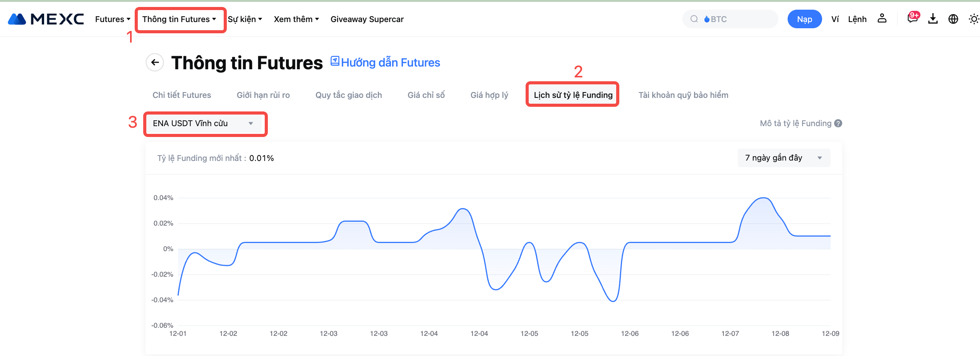
Task: Open the messages notification icon
Action: [912, 19]
